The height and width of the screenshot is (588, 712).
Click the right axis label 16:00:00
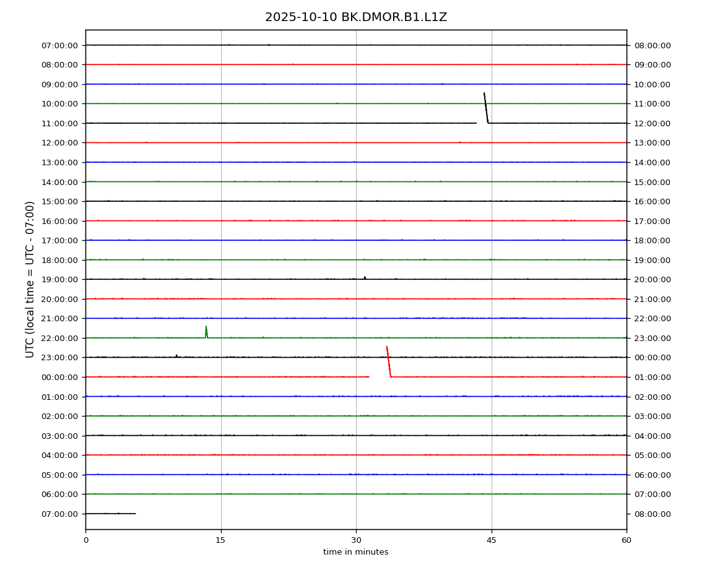click(652, 201)
